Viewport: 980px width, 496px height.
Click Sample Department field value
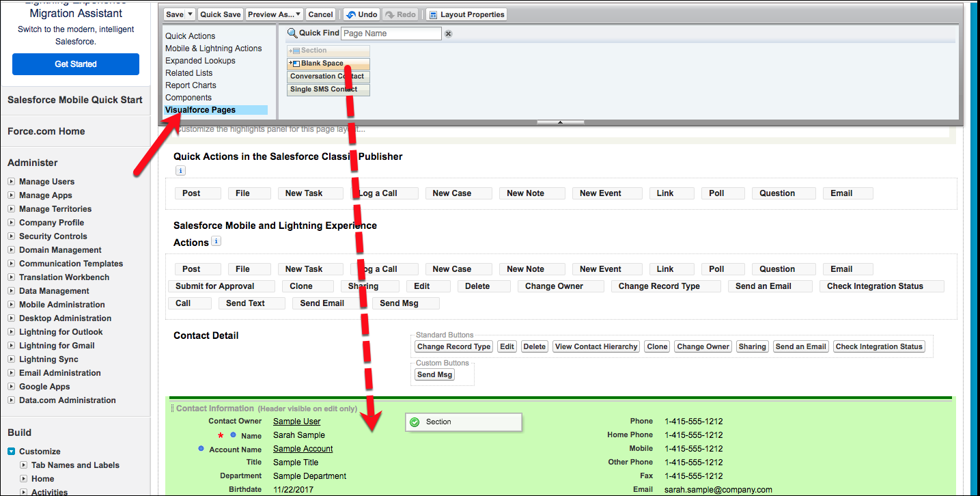[309, 476]
